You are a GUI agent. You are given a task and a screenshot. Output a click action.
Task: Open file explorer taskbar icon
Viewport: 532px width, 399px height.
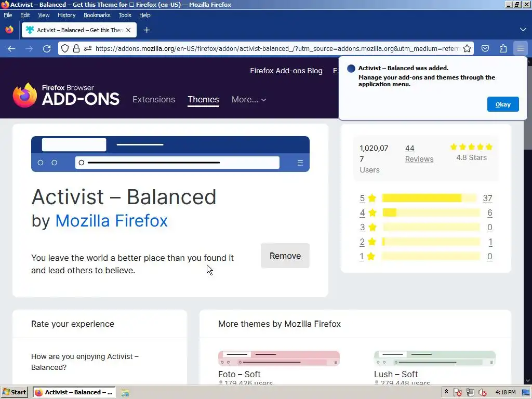click(x=125, y=393)
